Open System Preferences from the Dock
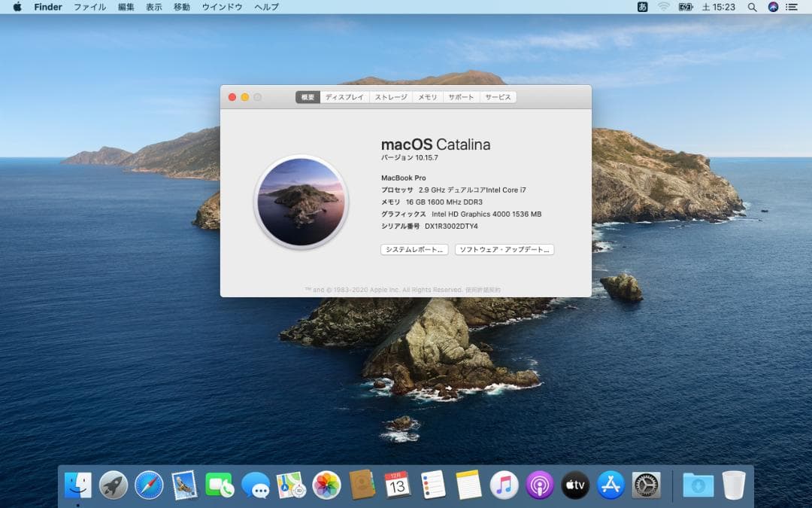This screenshot has width=812, height=508. 645,486
